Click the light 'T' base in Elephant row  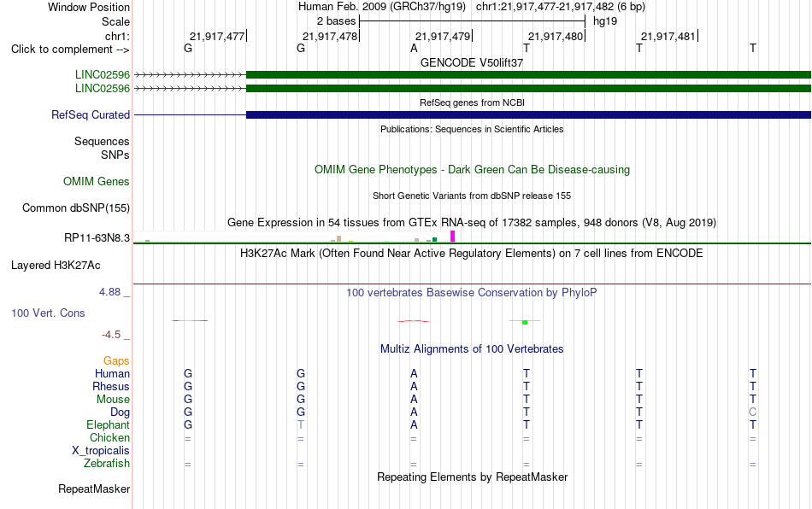(x=301, y=424)
